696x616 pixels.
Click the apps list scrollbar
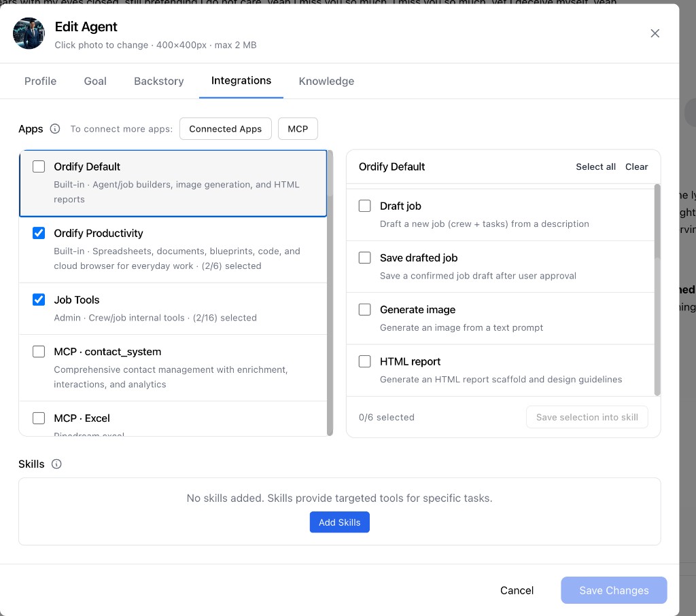pyautogui.click(x=330, y=293)
